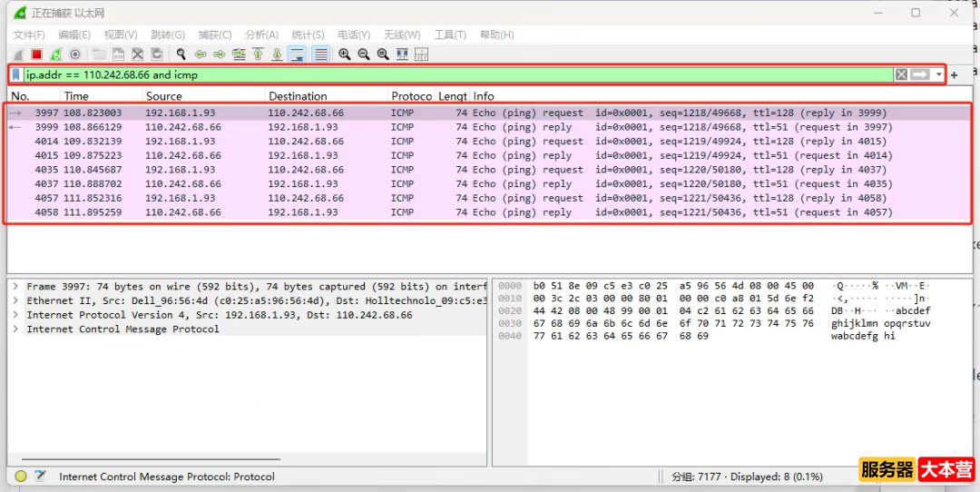Screen dimensions: 980x492
Task: Open the 统计(S) menu
Action: tap(308, 34)
